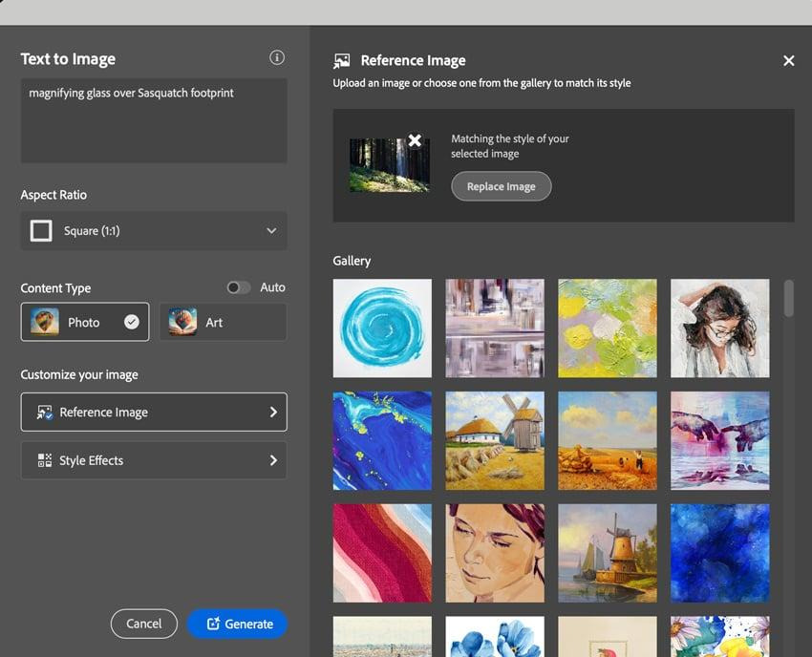The height and width of the screenshot is (657, 812).
Task: Click the Art hot air balloon icon
Action: [182, 322]
